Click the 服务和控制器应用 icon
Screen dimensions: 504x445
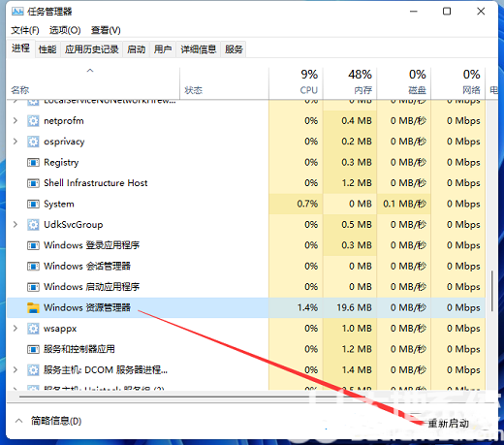point(33,349)
